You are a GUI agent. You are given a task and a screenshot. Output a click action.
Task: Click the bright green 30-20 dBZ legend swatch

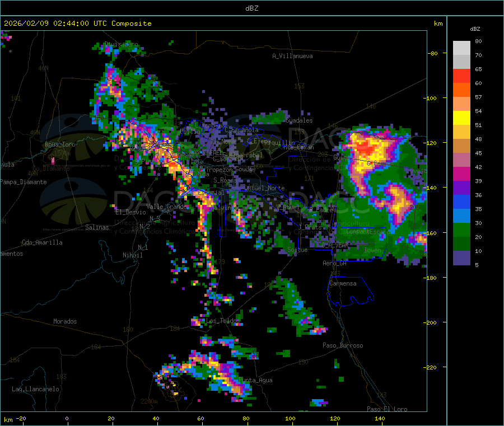461,230
